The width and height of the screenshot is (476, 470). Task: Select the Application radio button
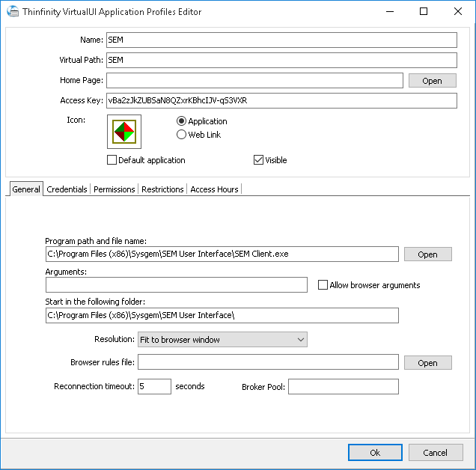181,121
